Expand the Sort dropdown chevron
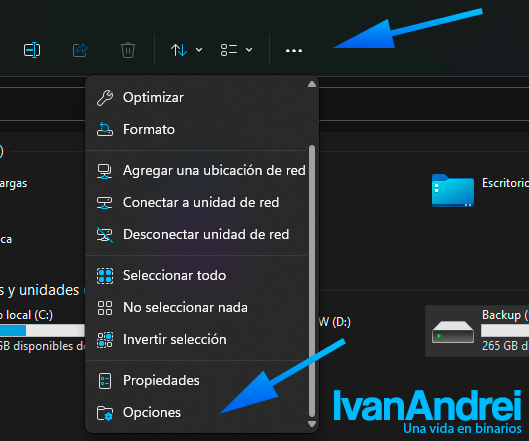This screenshot has width=529, height=441. (x=199, y=50)
